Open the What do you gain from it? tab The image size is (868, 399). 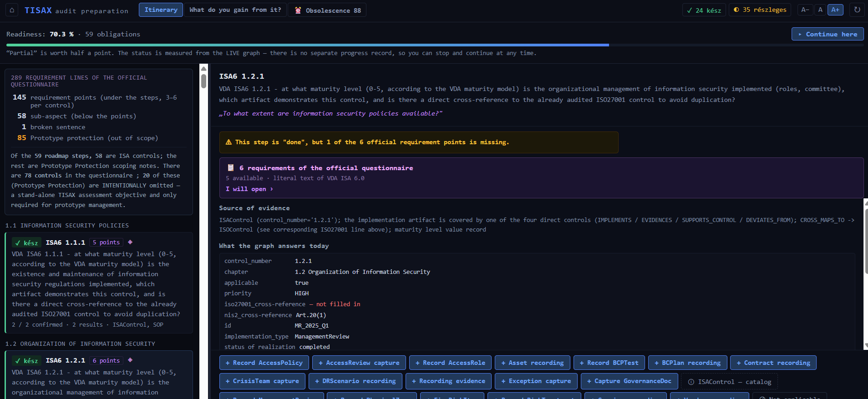235,10
